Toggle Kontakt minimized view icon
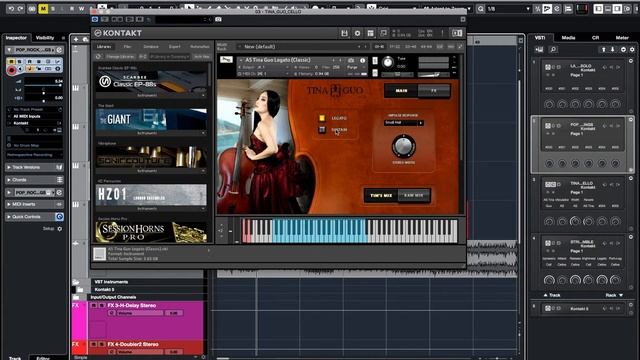Image resolution: width=640 pixels, height=360 pixels. tap(383, 33)
